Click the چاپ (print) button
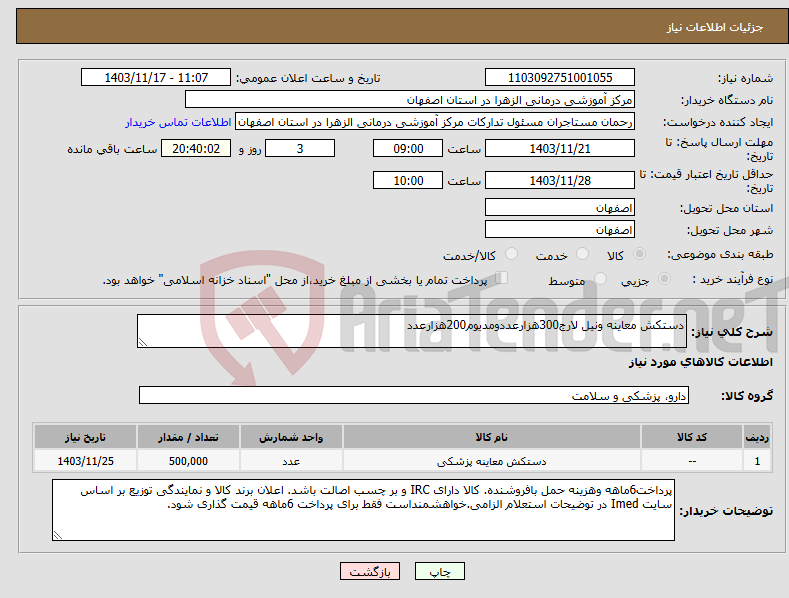 [x=439, y=571]
